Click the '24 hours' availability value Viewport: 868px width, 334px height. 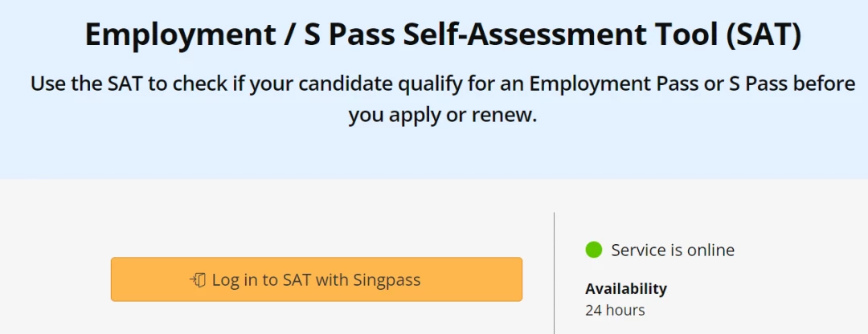pyautogui.click(x=615, y=310)
